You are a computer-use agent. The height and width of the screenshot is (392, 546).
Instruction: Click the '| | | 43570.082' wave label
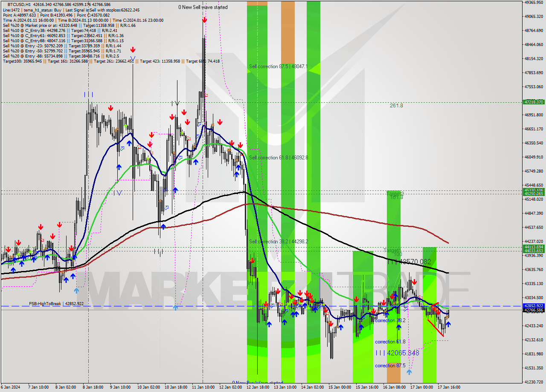pyautogui.click(x=409, y=262)
